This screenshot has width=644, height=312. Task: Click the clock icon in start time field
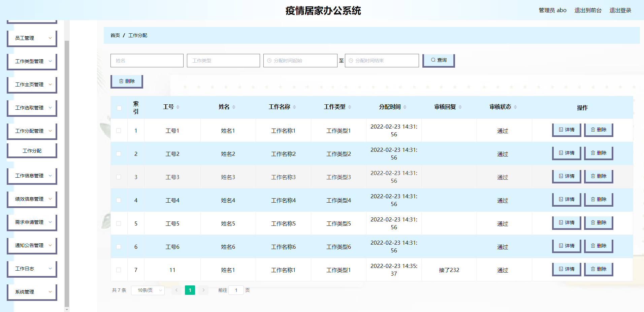[269, 61]
